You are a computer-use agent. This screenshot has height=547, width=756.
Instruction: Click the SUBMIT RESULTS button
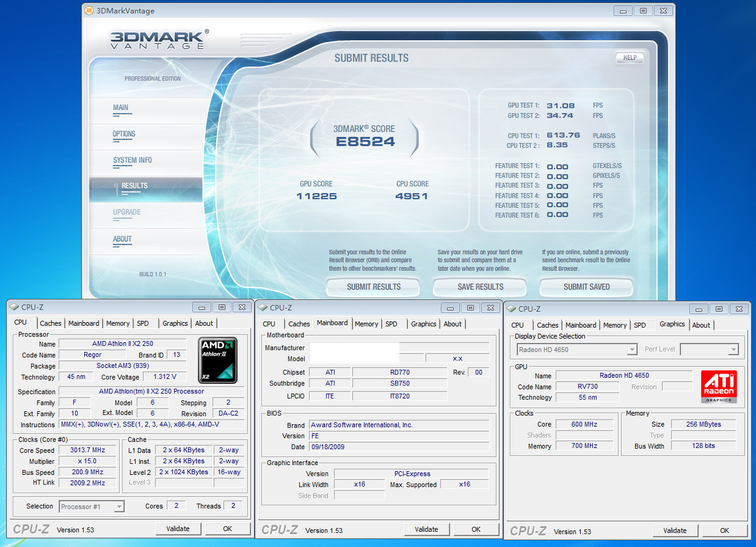tap(373, 287)
